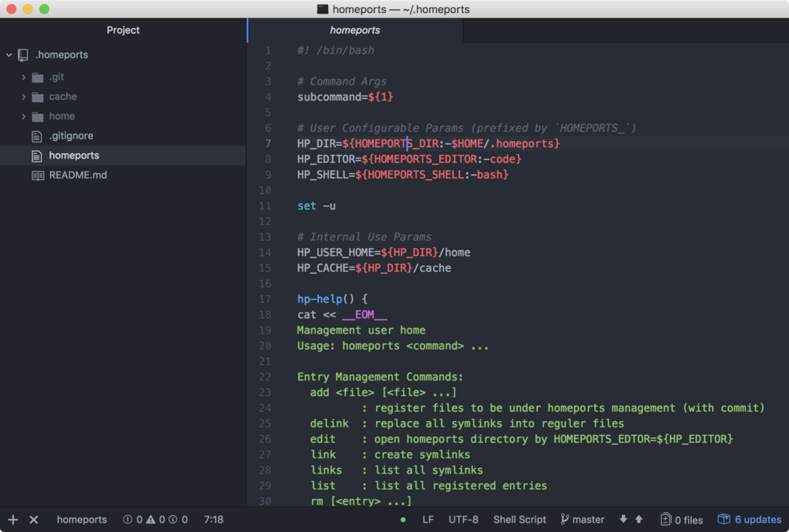Expand the home folder
Viewport: 789px width, 532px height.
pyautogui.click(x=23, y=115)
